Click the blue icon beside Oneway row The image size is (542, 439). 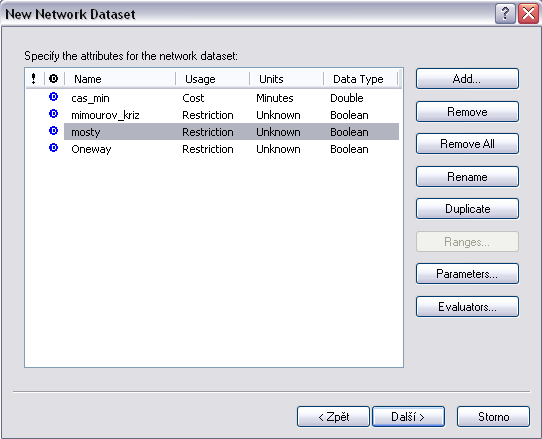tap(54, 148)
